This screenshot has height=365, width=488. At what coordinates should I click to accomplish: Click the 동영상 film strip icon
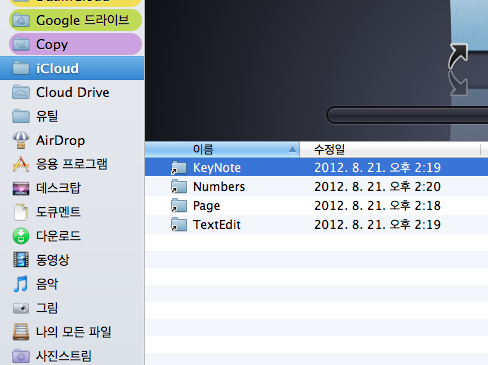[x=21, y=260]
